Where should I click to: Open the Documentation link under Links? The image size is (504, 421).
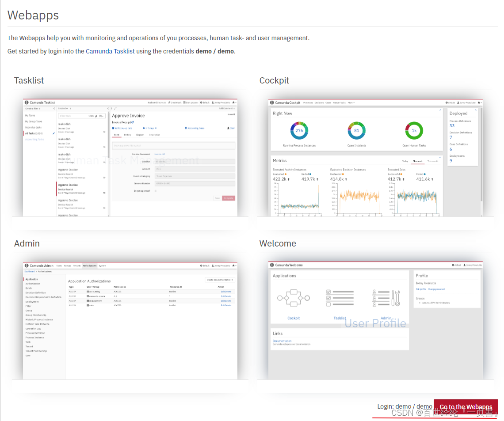click(x=282, y=341)
